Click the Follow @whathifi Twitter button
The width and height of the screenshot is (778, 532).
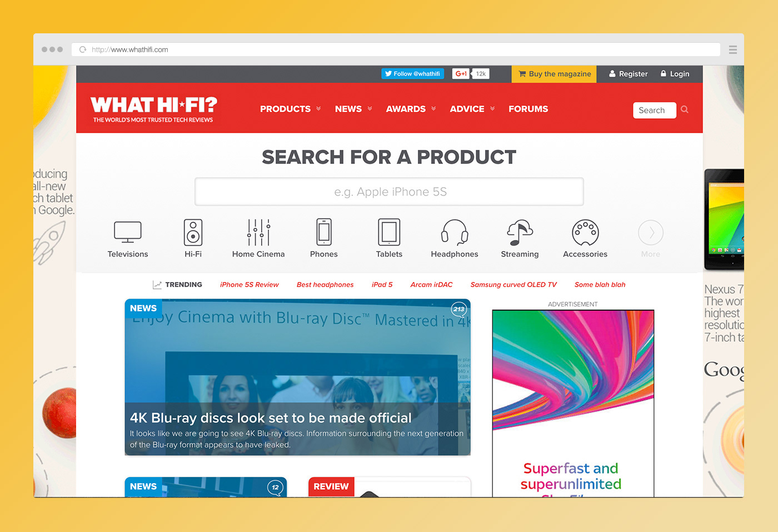[413, 73]
